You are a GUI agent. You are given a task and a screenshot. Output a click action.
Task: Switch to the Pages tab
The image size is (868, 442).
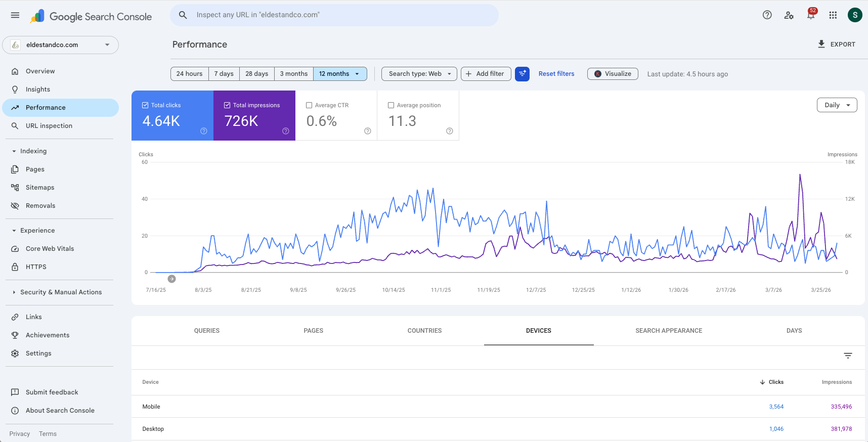click(314, 331)
